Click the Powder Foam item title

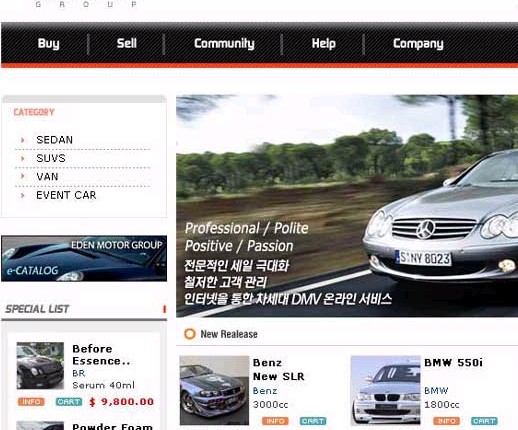pyautogui.click(x=112, y=426)
